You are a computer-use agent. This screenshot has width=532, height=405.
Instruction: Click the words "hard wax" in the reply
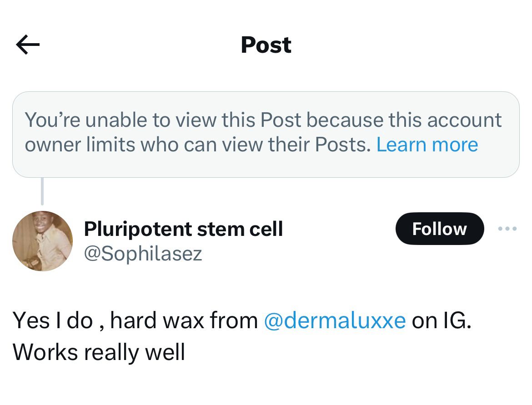[x=157, y=320]
